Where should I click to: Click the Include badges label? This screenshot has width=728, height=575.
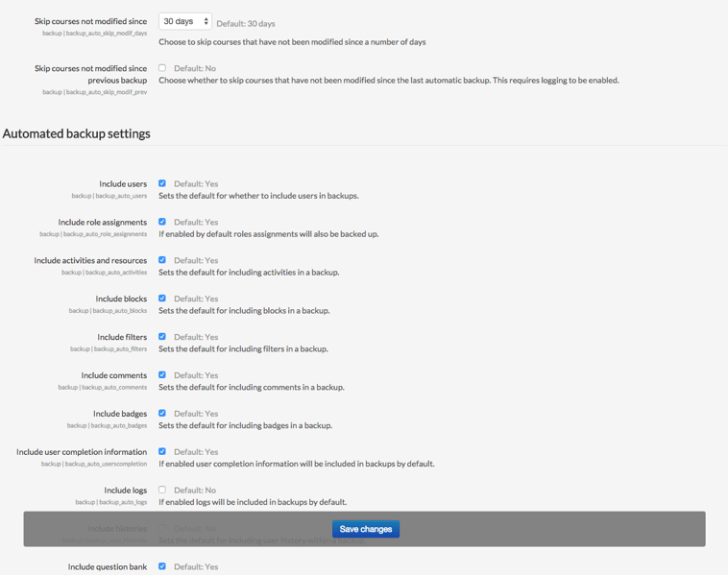point(120,414)
